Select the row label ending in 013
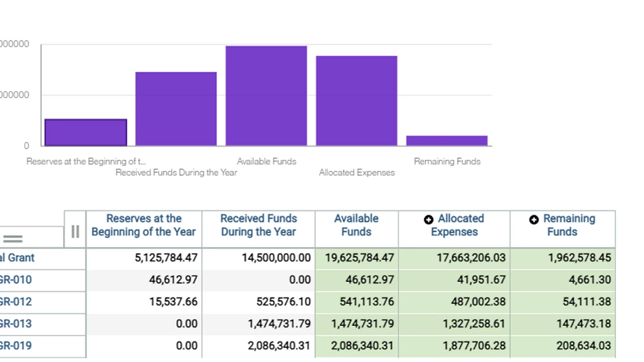 (16, 324)
